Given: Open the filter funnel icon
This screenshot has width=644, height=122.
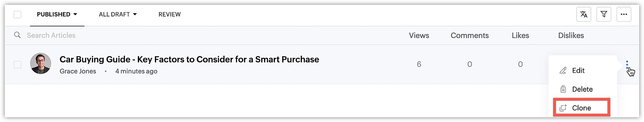Looking at the screenshot, I should (x=604, y=14).
